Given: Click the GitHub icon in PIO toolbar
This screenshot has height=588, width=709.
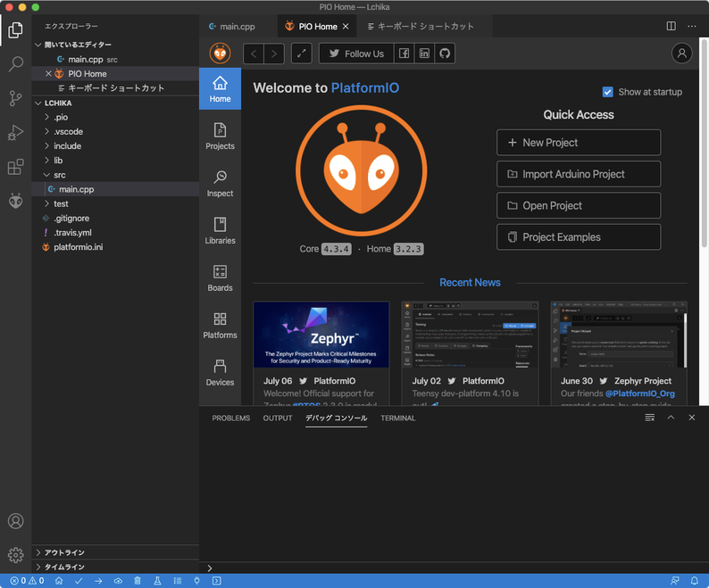Looking at the screenshot, I should pos(444,54).
